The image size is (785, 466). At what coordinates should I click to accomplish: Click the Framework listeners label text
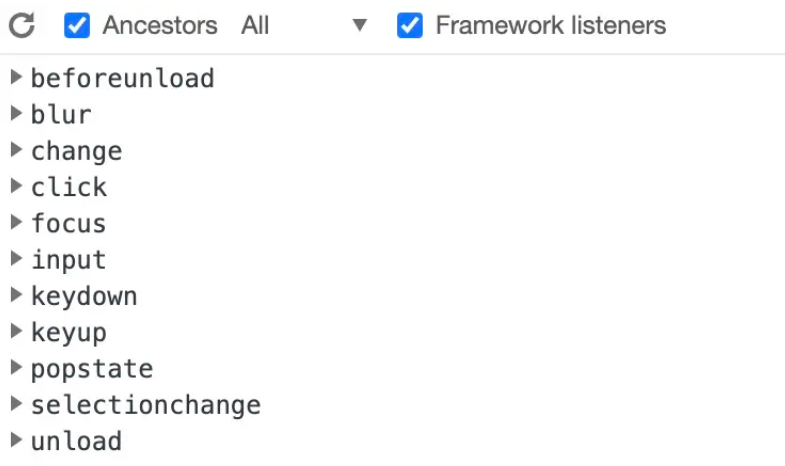551,25
